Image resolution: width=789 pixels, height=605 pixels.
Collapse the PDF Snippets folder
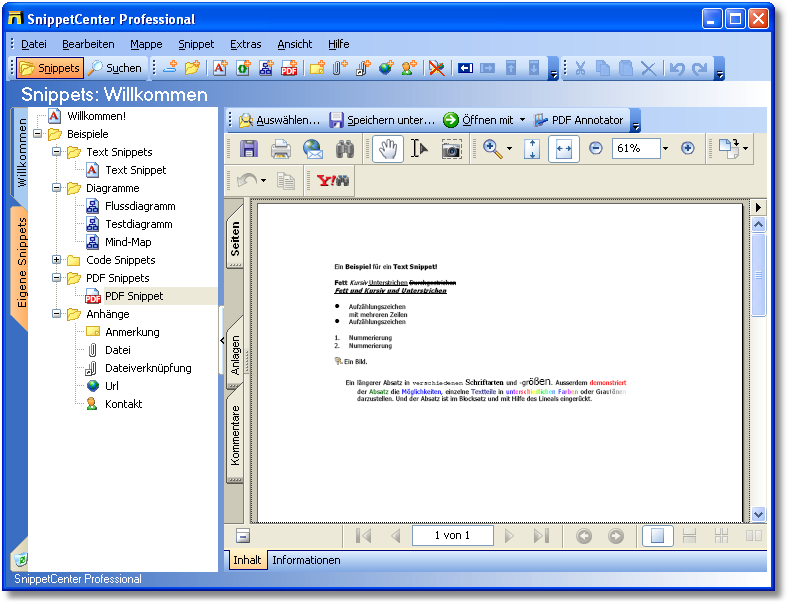point(56,278)
